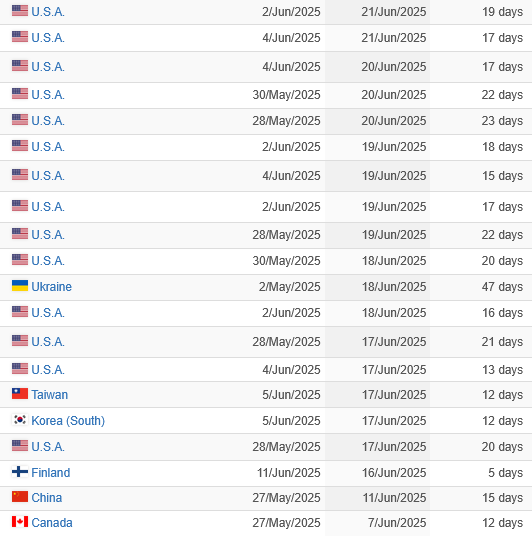Open the Ukraine country link
This screenshot has width=532, height=536.
click(x=52, y=286)
